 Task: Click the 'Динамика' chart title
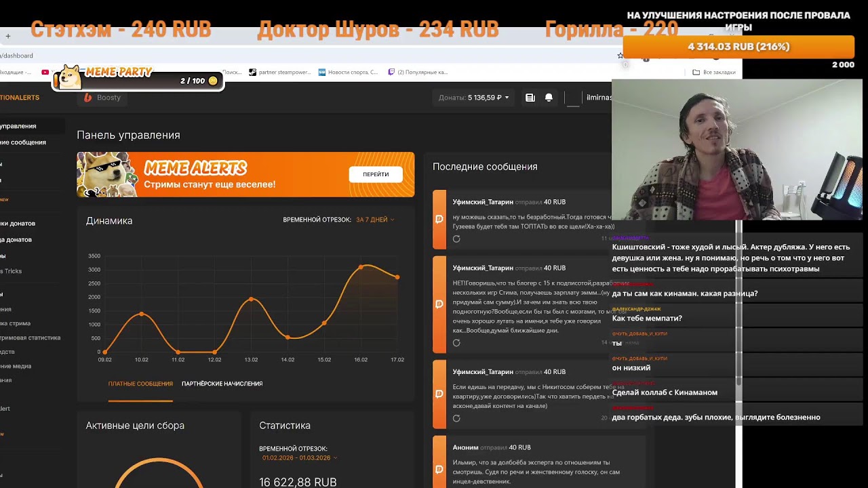(x=109, y=221)
